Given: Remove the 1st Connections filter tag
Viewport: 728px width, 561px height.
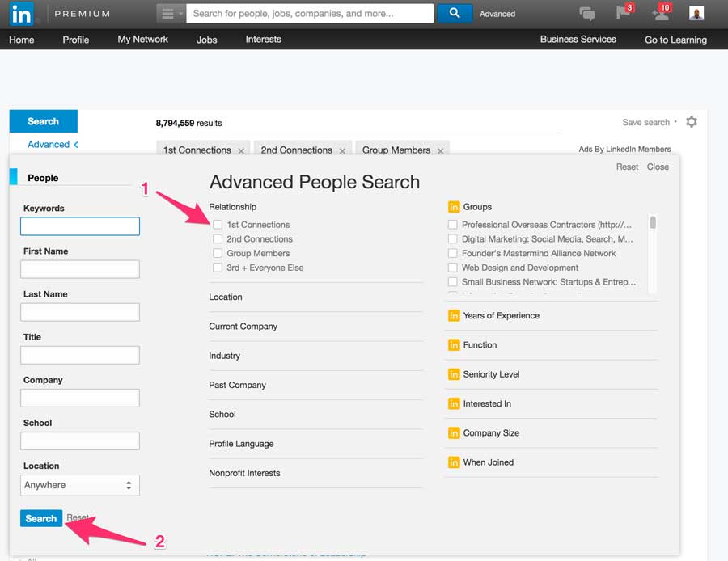Looking at the screenshot, I should [x=241, y=151].
